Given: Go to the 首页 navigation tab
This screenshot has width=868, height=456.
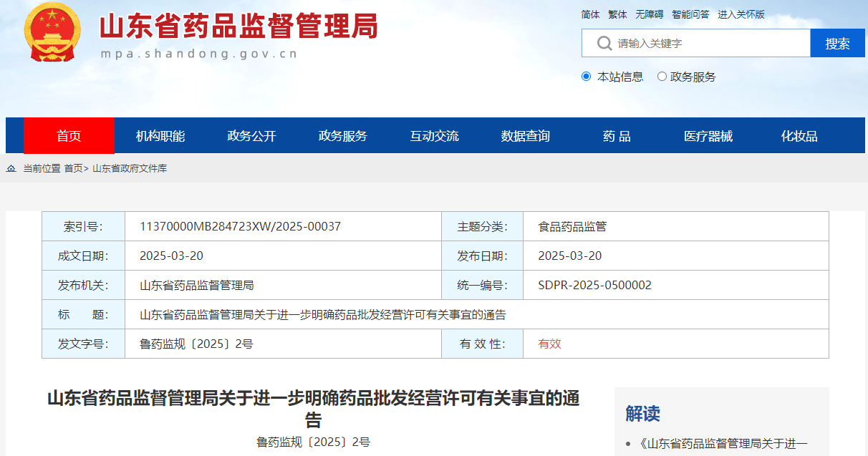Looking at the screenshot, I should pos(69,136).
